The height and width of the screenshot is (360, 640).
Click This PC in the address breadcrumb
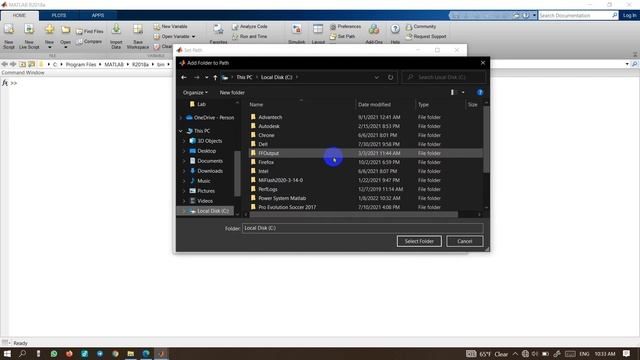click(244, 77)
